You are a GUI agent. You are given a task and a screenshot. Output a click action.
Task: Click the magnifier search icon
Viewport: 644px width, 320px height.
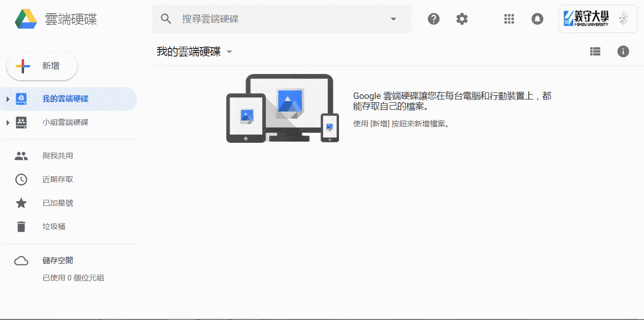point(166,19)
